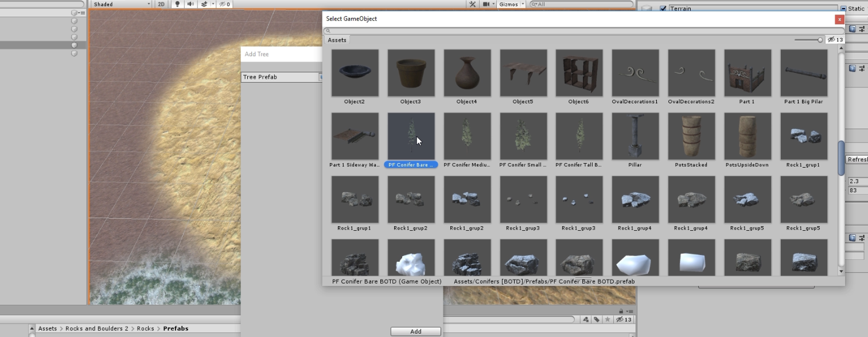The image size is (868, 337).
Task: Click scroll up arrow in Select GameObject
Action: 842,49
